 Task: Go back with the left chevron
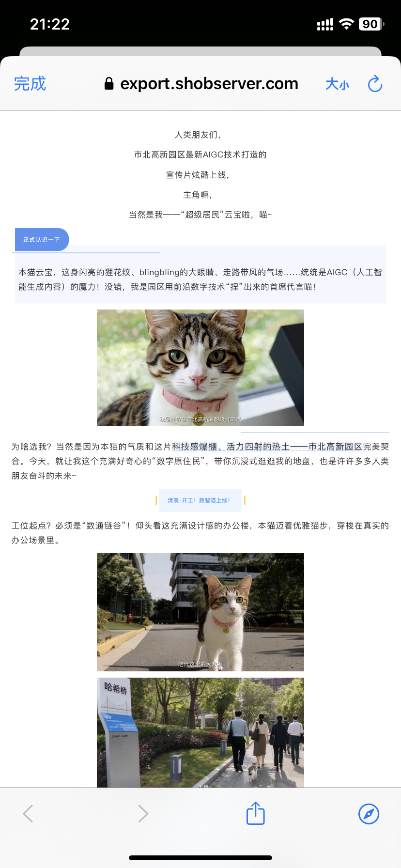28,814
